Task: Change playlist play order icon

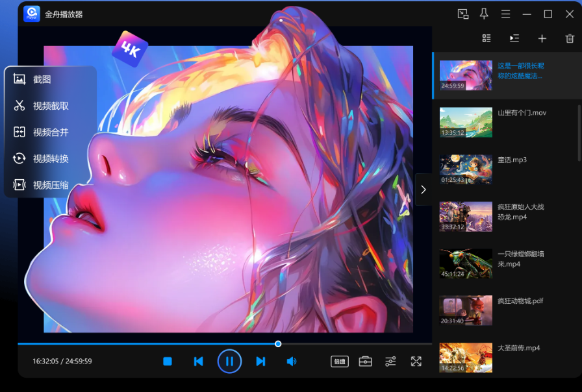Action: (x=514, y=38)
